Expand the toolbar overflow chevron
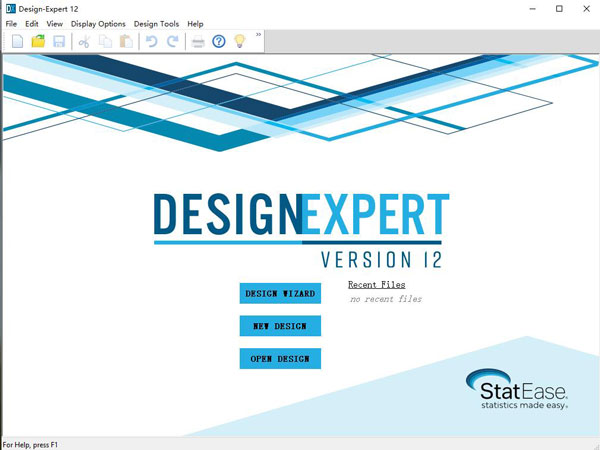This screenshot has width=600, height=450. tap(259, 35)
